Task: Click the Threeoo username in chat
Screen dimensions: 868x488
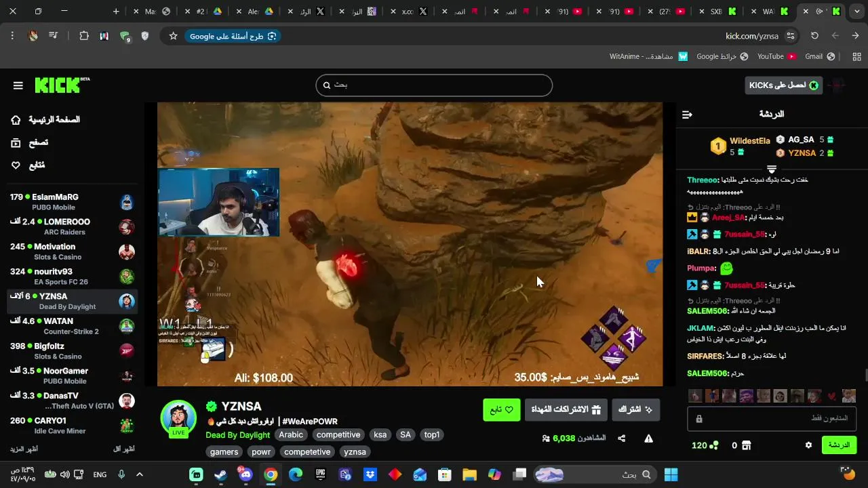Action: 702,180
